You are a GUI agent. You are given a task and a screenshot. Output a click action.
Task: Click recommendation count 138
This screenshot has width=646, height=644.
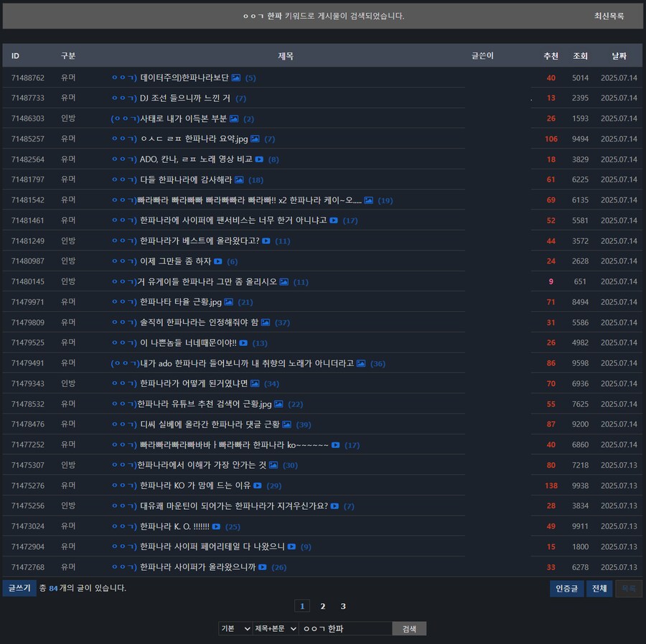coord(551,486)
